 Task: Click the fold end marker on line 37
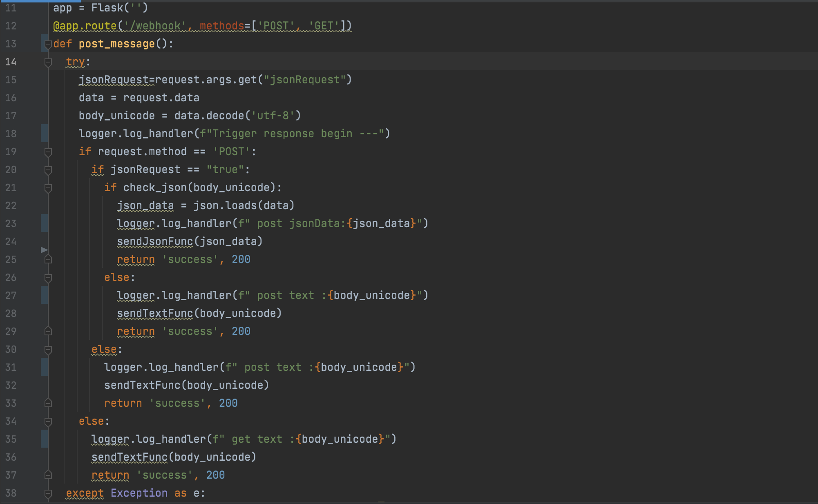pos(48,475)
